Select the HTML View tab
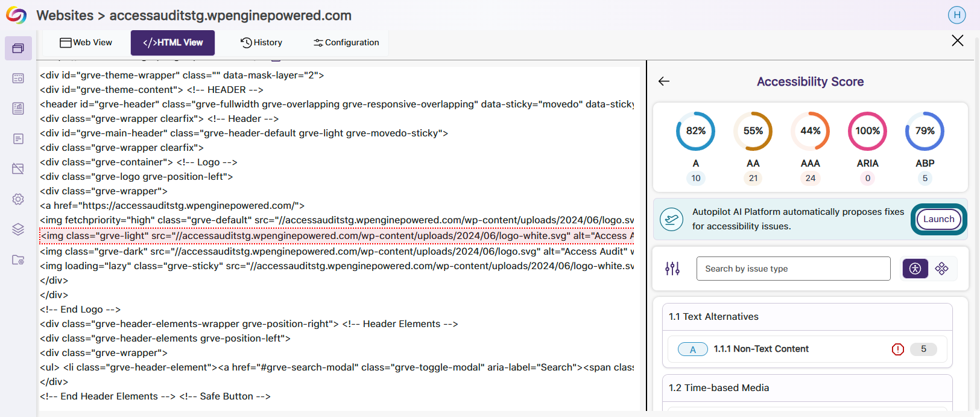Screen dimensions: 980x417 pos(172,43)
